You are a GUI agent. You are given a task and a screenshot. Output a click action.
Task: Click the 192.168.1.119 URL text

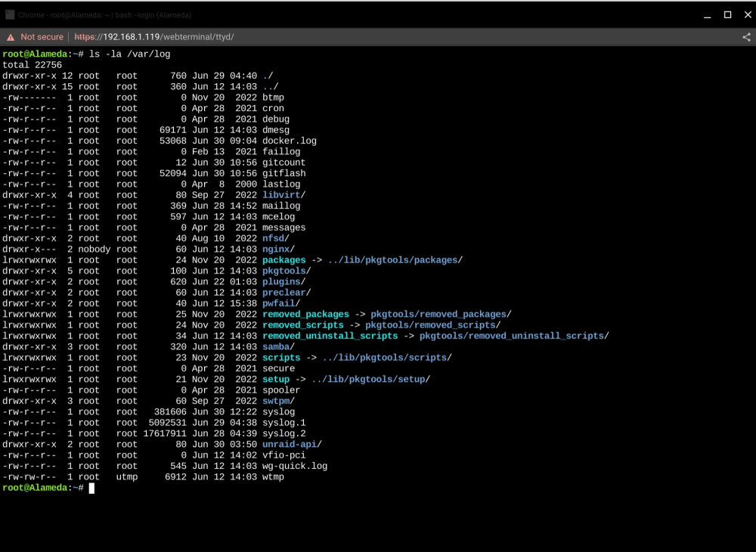point(131,37)
